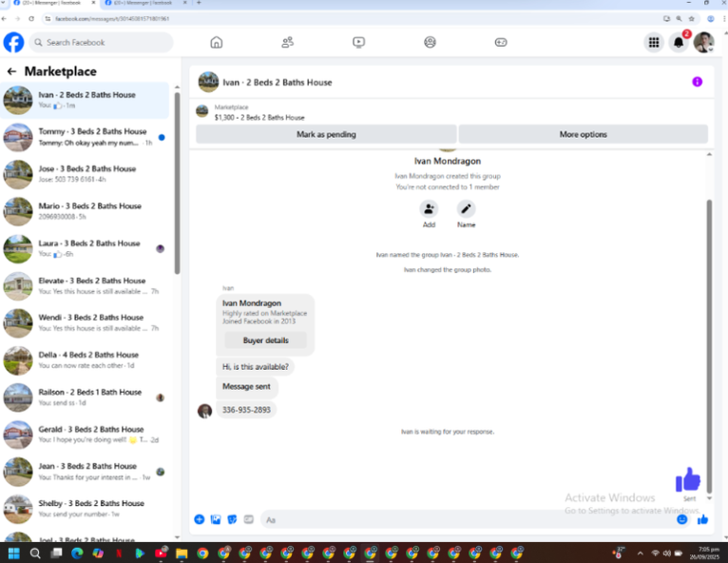
Task: Click the Ivan Mondragon profile name heading
Action: coord(447,161)
